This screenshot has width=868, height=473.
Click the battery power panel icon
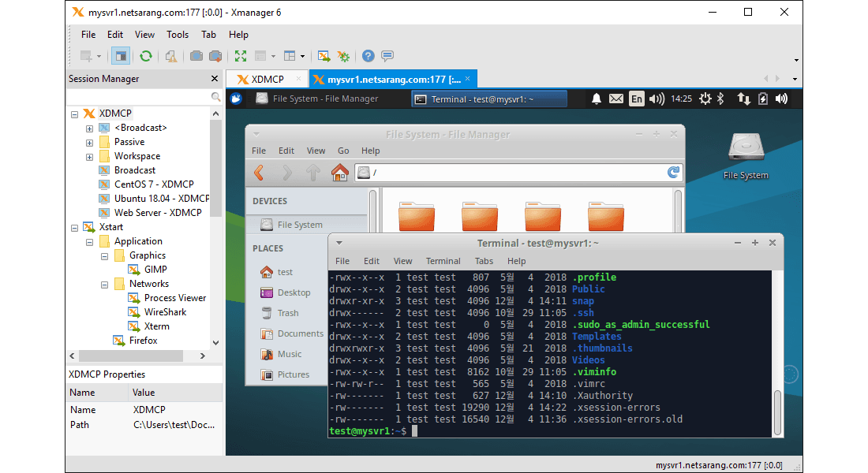(x=763, y=99)
